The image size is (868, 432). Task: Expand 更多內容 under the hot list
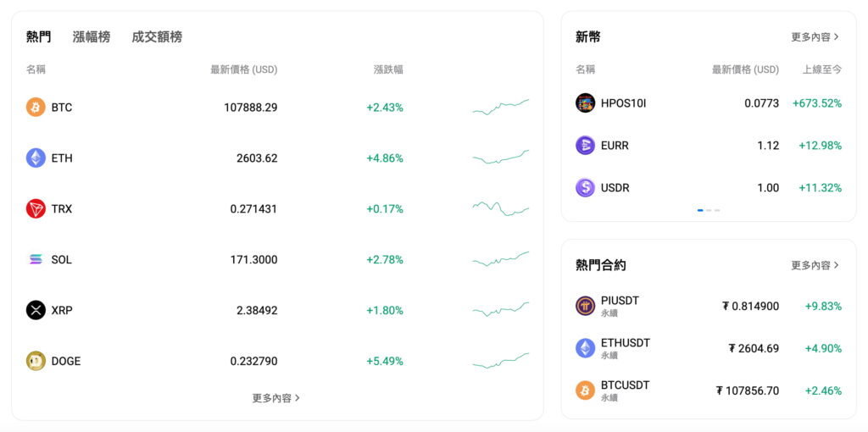point(276,398)
